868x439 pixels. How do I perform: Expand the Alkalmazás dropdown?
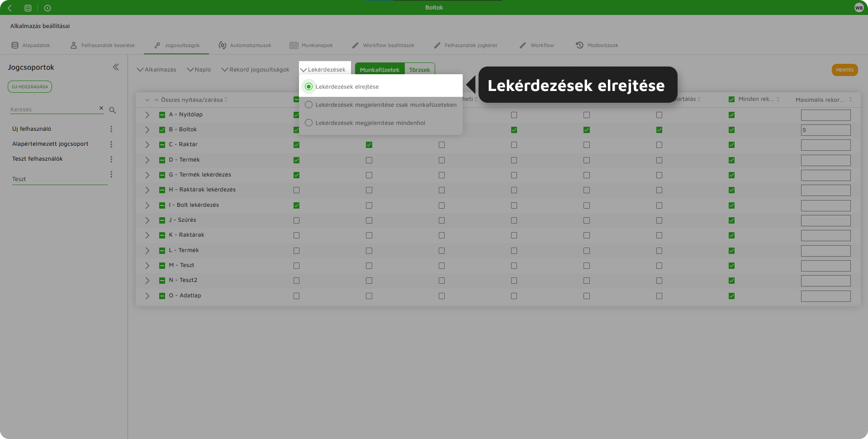tap(157, 70)
